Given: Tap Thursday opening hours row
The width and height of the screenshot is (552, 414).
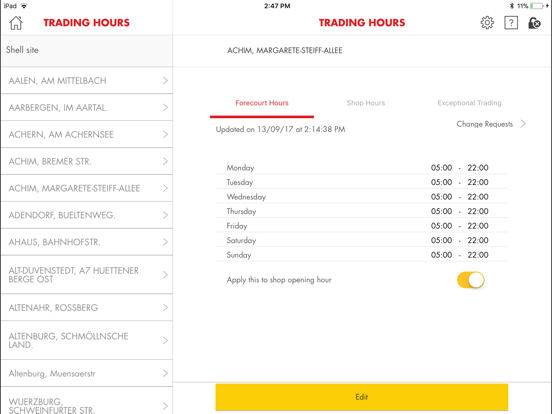Looking at the screenshot, I should [362, 211].
